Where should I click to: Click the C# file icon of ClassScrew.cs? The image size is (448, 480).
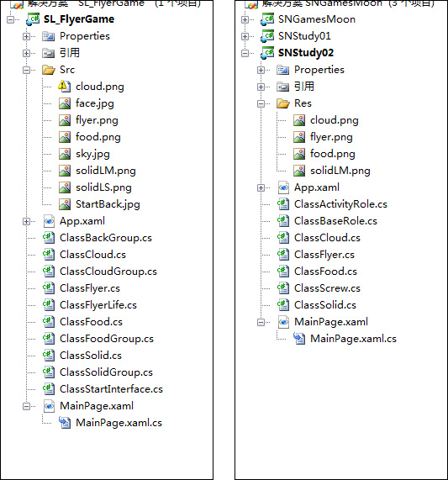point(283,288)
